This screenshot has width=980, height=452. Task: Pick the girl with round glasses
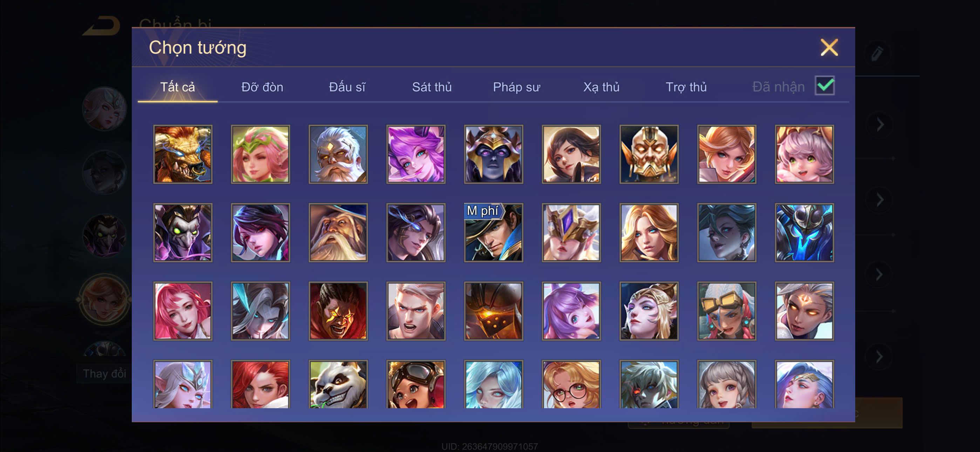pos(571,384)
